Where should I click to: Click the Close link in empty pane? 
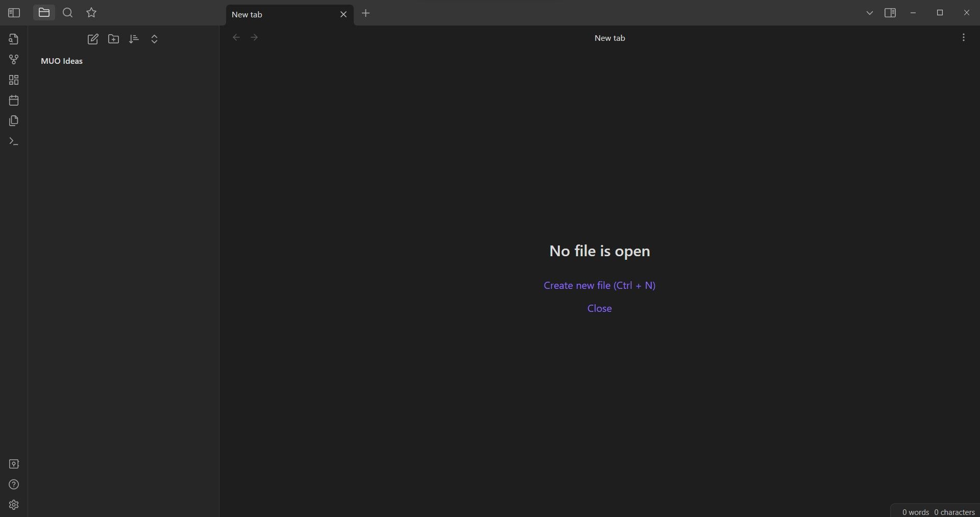pyautogui.click(x=599, y=308)
